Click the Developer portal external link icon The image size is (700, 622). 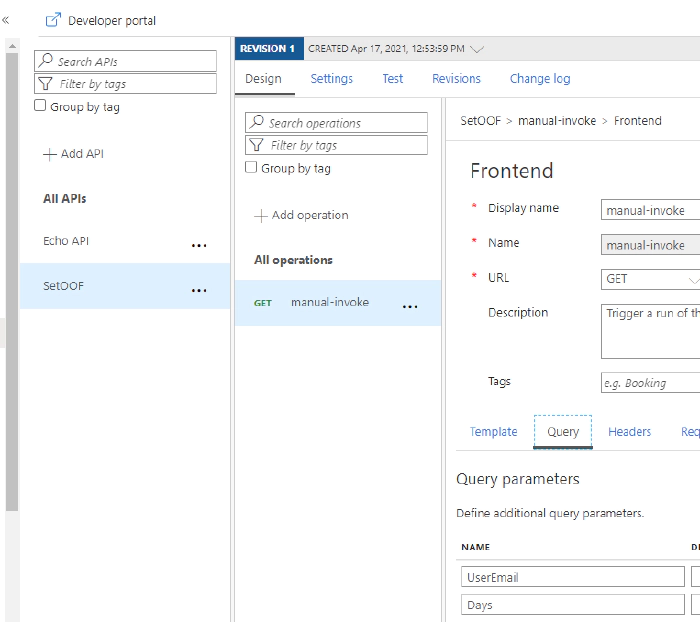pyautogui.click(x=54, y=20)
